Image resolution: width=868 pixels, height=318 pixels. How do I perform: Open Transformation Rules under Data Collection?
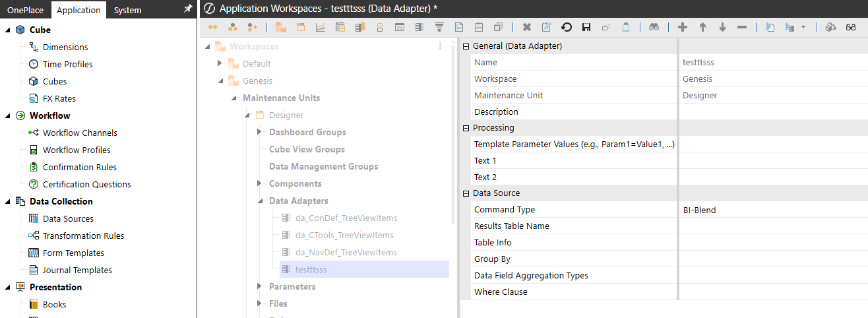[x=83, y=236]
